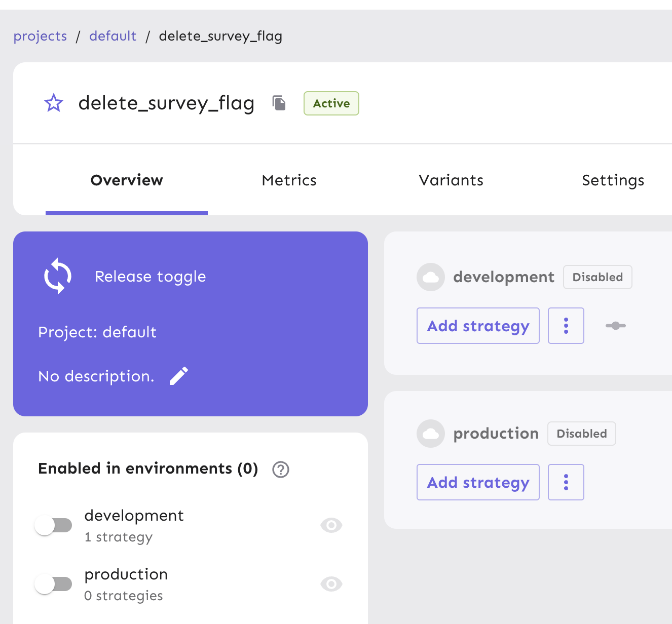Edit the description via the pencil icon

(178, 376)
